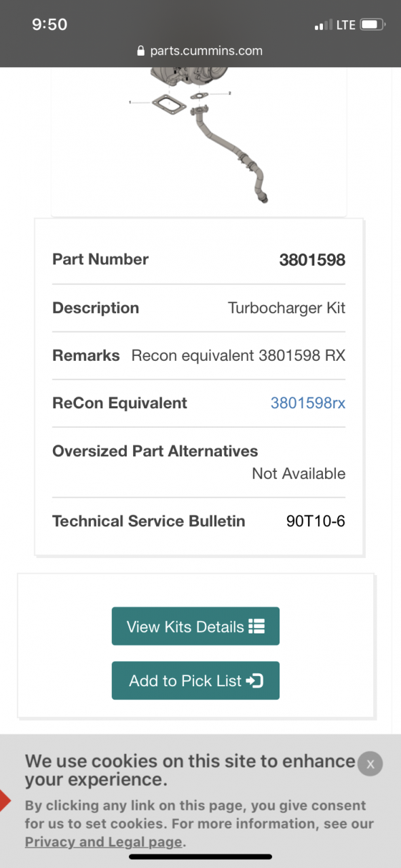Tap the cellular signal bars icon
This screenshot has height=868, width=401.
[x=324, y=25]
